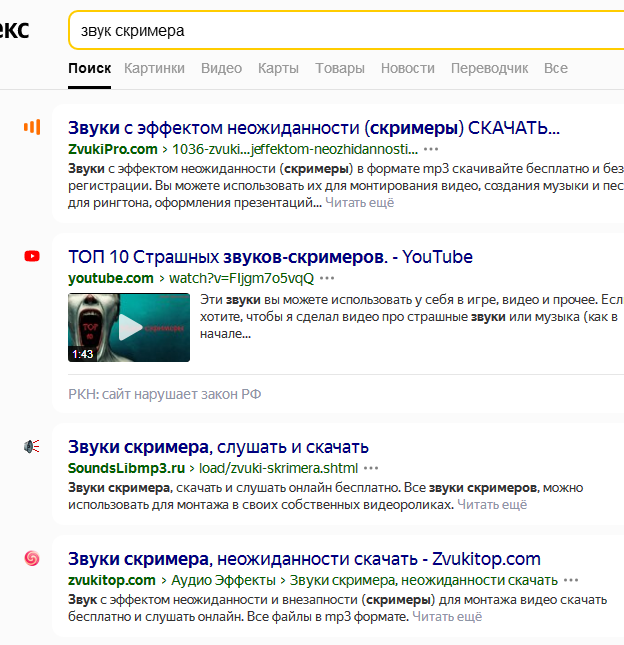Click the SoundsLibmp3 speaker favicon

(x=32, y=446)
